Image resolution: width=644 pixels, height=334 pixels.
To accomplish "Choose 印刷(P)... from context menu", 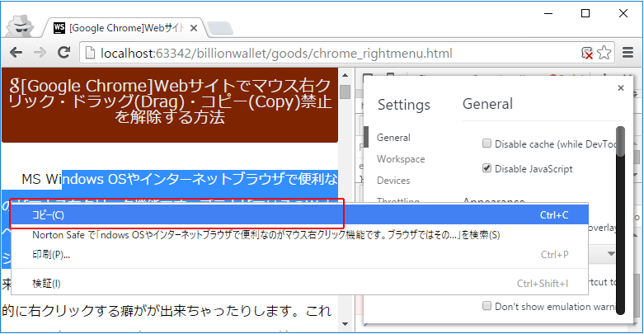I will click(300, 255).
